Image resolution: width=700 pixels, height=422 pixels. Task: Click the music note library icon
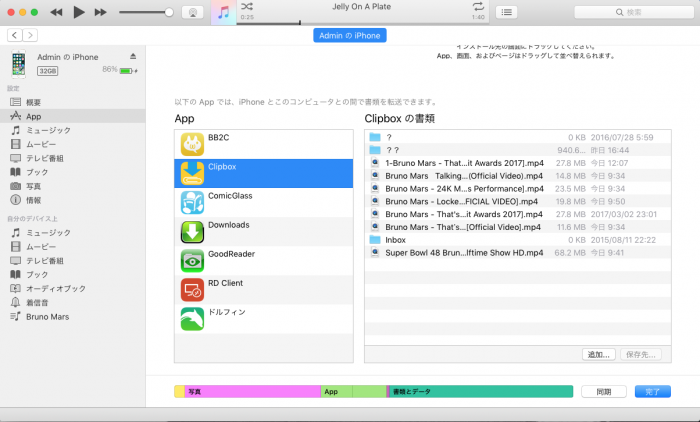click(223, 13)
